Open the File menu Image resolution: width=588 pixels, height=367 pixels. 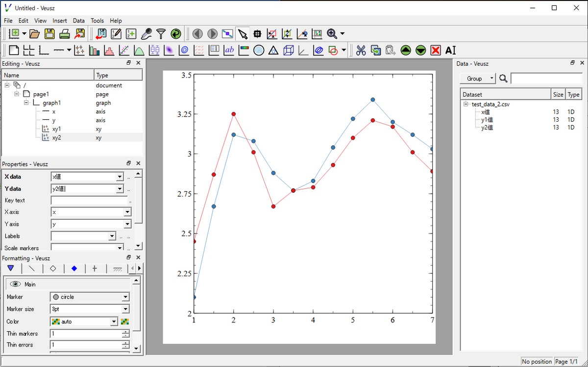point(8,21)
